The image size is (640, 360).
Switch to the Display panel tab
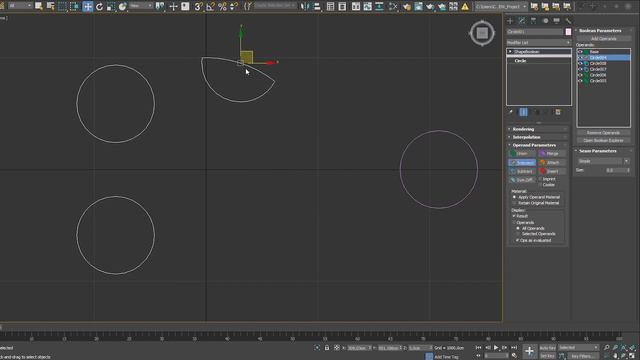coord(557,20)
